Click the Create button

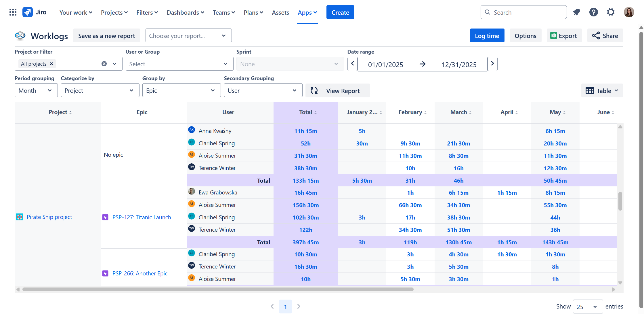coord(340,12)
